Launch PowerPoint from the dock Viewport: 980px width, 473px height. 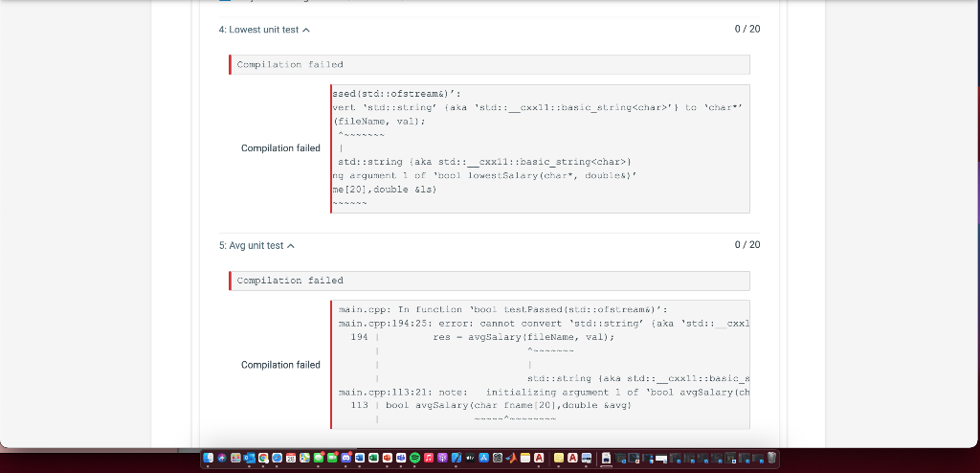click(387, 458)
